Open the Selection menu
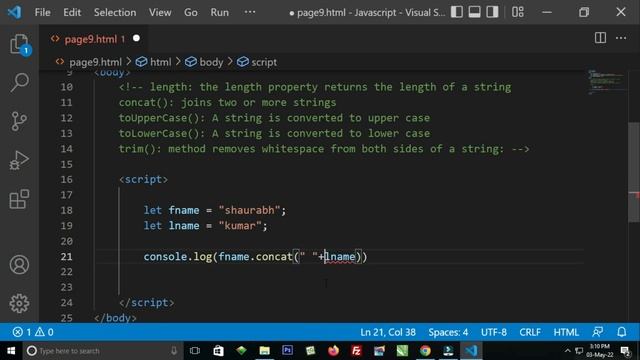This screenshot has width=640, height=360. [115, 12]
